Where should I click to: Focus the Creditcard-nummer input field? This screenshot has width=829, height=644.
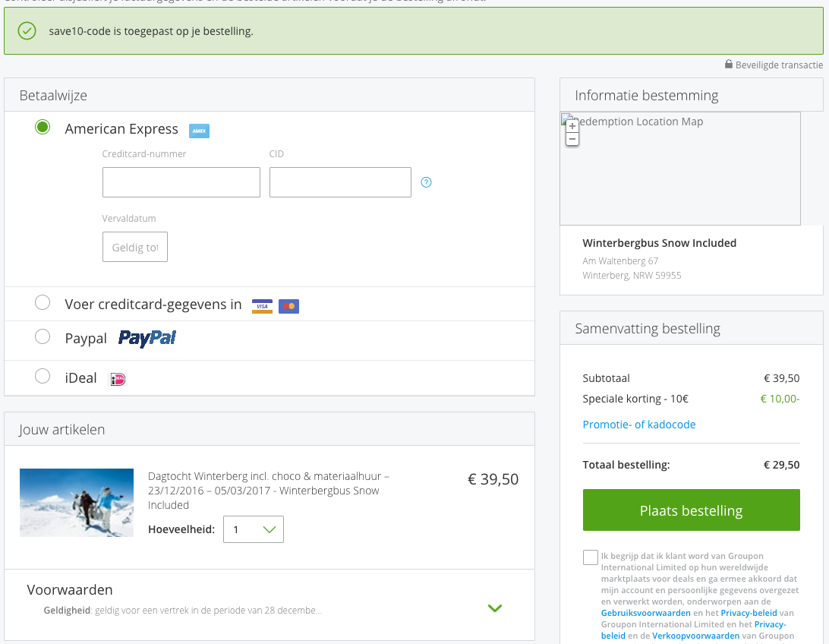click(x=181, y=182)
